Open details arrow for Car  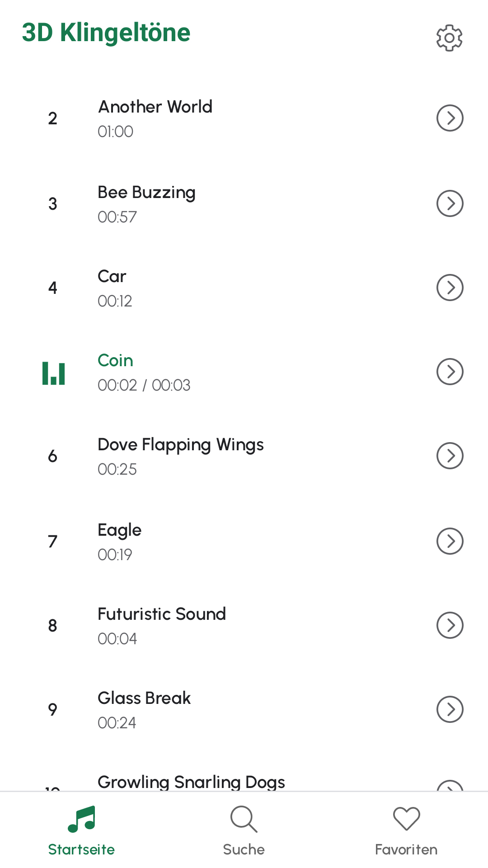[450, 288]
